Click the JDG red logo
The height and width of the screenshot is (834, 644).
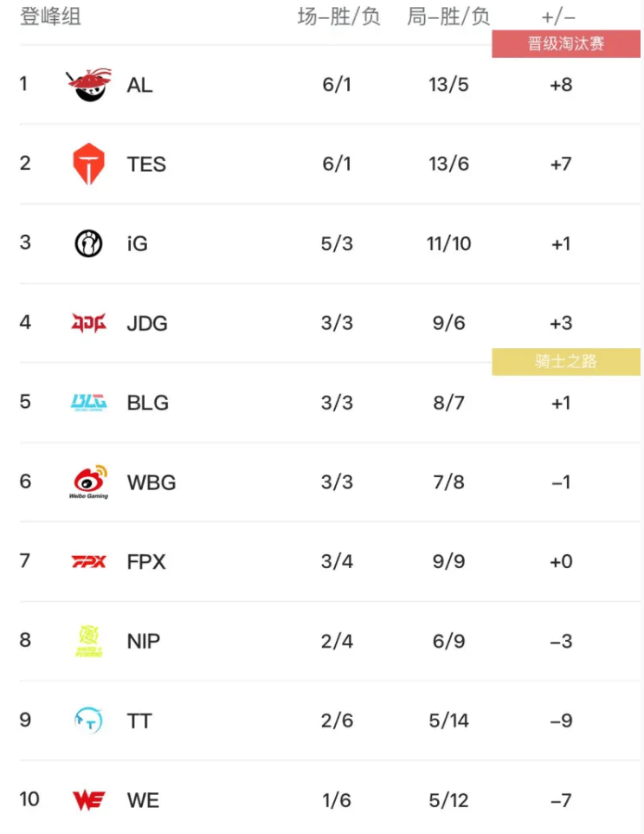click(x=89, y=323)
